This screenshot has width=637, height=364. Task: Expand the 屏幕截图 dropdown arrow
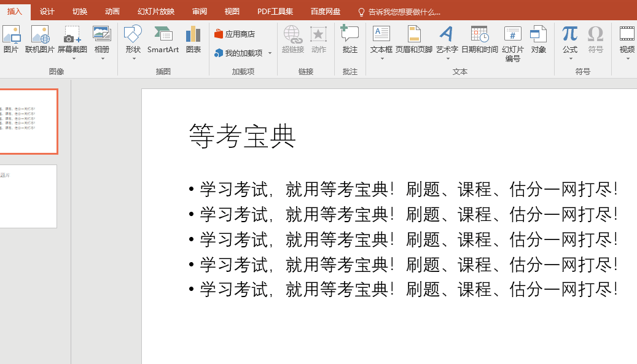click(x=74, y=58)
